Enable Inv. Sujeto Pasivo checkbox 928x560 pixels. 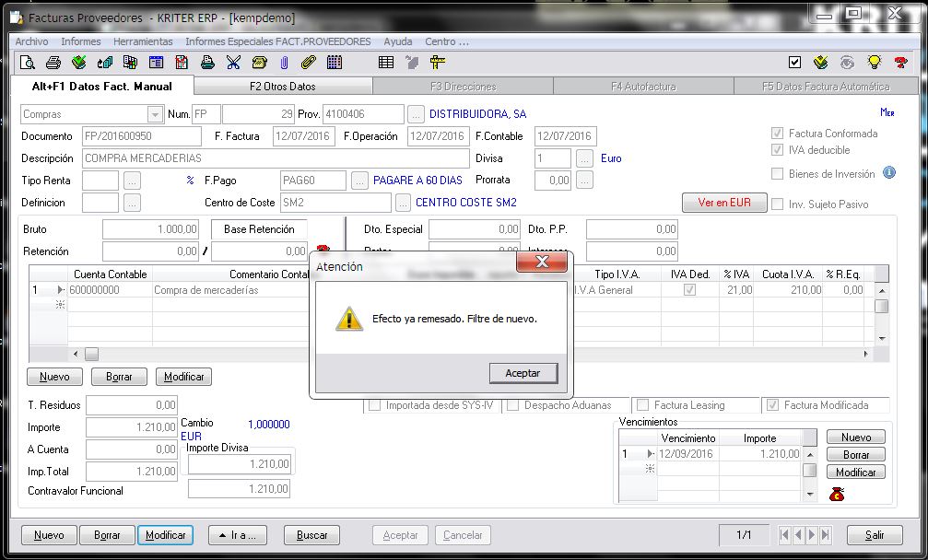point(777,204)
